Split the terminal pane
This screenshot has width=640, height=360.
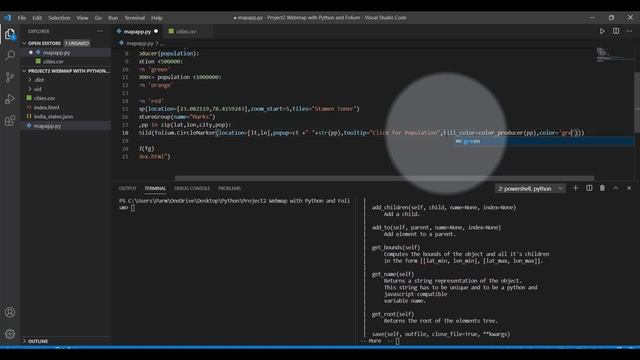[x=589, y=188]
